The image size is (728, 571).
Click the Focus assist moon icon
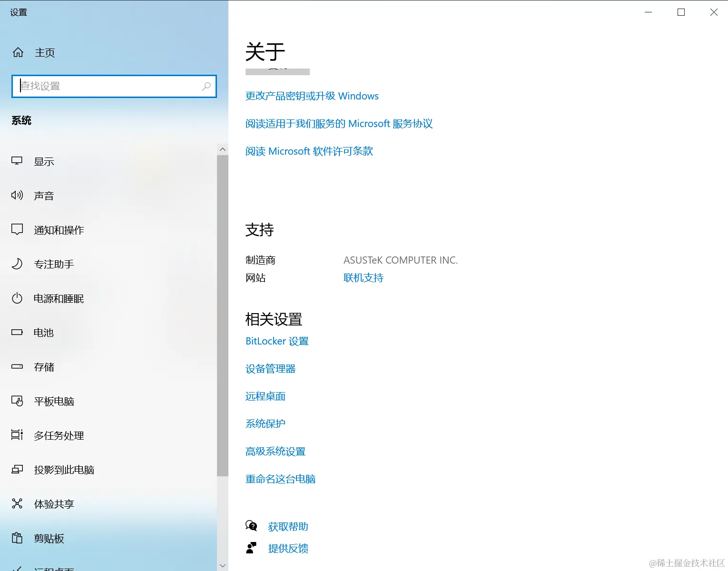pyautogui.click(x=17, y=264)
